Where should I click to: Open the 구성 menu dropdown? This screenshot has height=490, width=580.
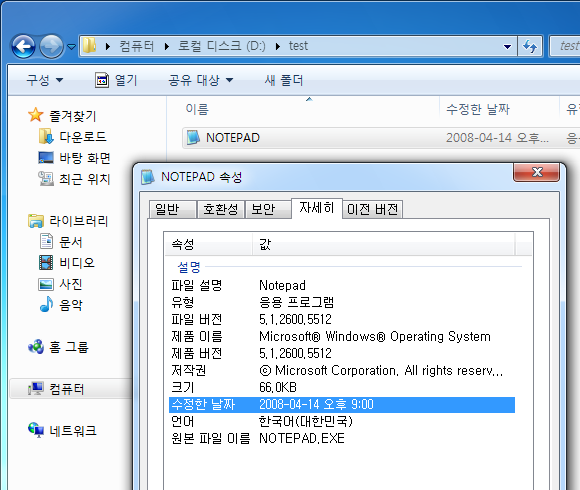point(44,80)
